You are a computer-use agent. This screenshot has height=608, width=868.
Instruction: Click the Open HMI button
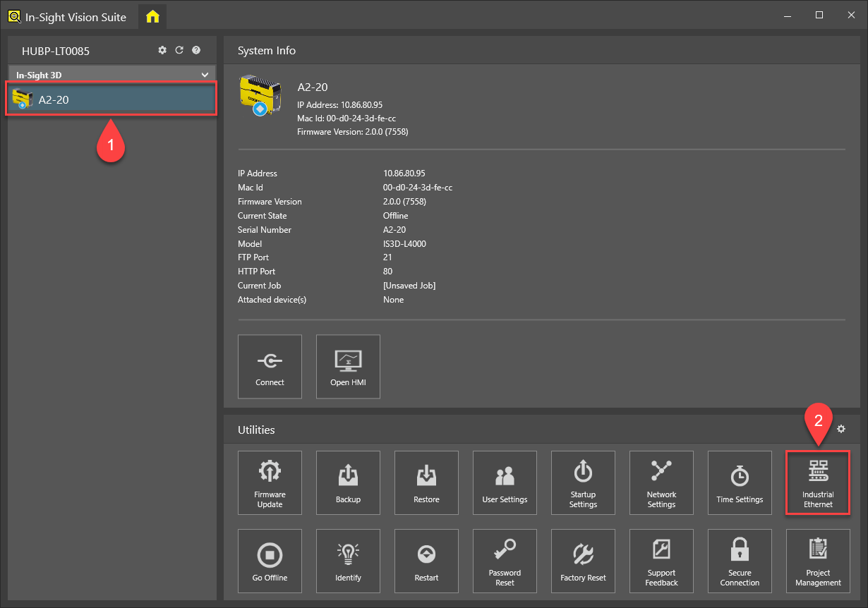click(x=348, y=366)
